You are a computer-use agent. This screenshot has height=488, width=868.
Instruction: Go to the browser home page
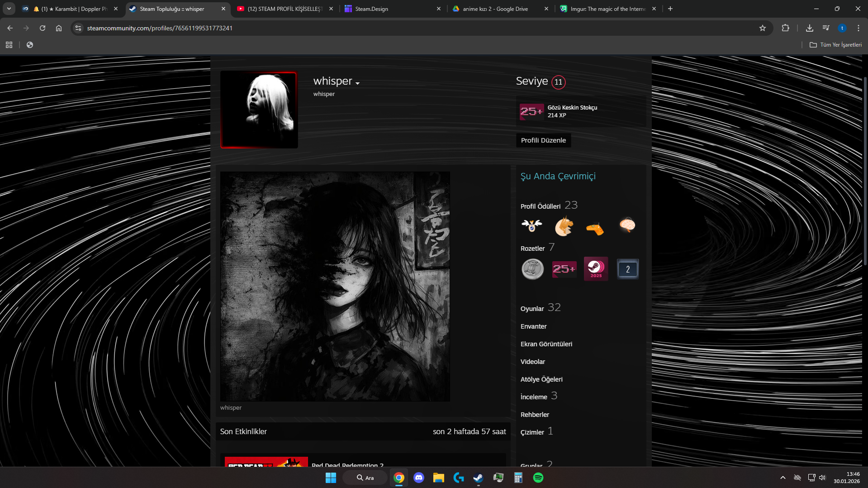click(x=59, y=28)
